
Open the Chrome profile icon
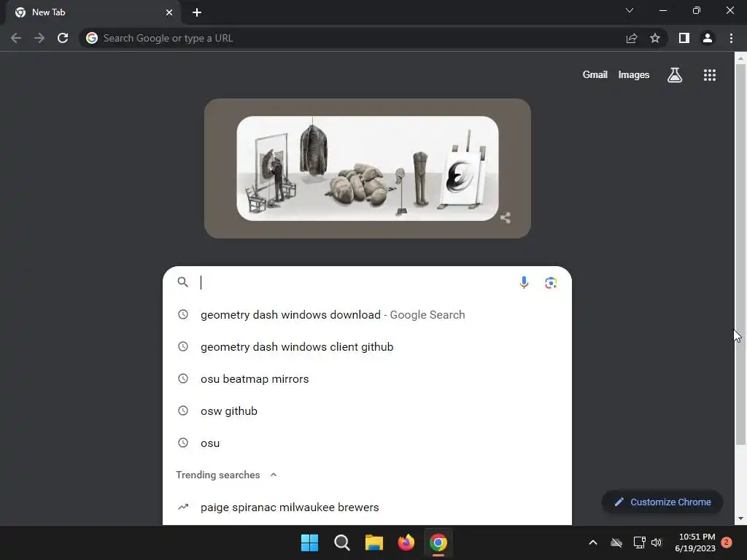(x=708, y=38)
